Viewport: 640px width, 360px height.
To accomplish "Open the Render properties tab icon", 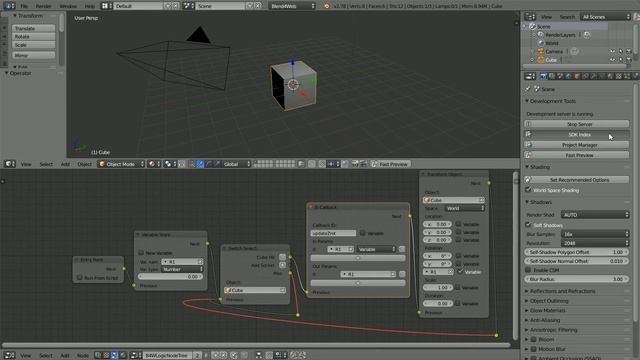I will point(543,76).
